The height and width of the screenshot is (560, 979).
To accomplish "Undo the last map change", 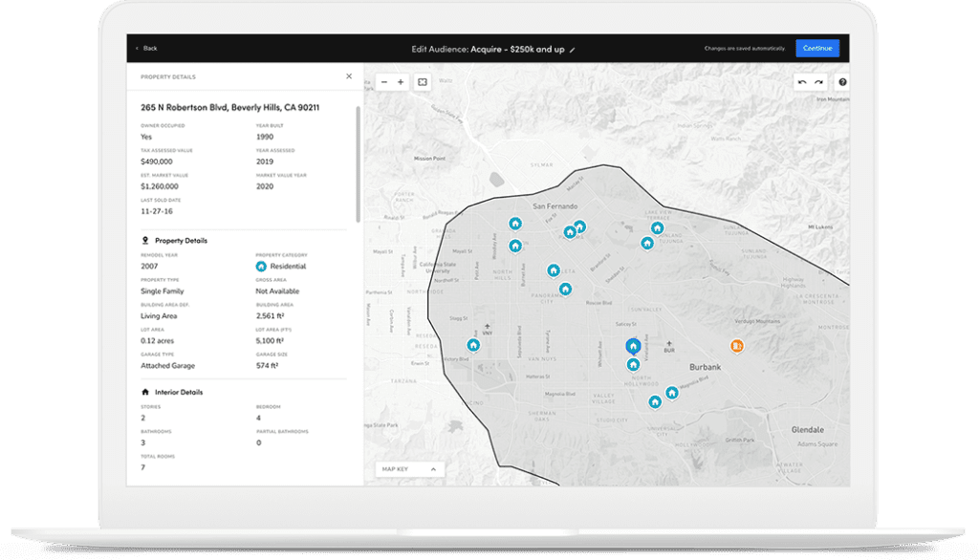I will pos(802,82).
